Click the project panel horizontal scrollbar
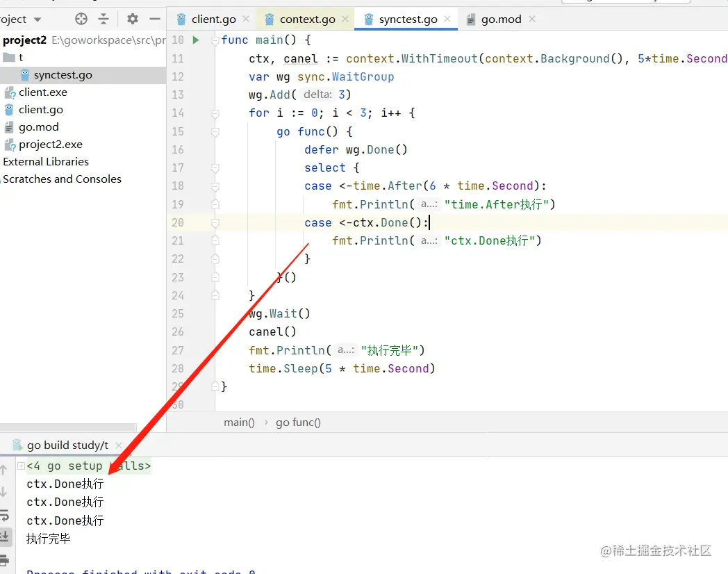 pyautogui.click(x=68, y=427)
